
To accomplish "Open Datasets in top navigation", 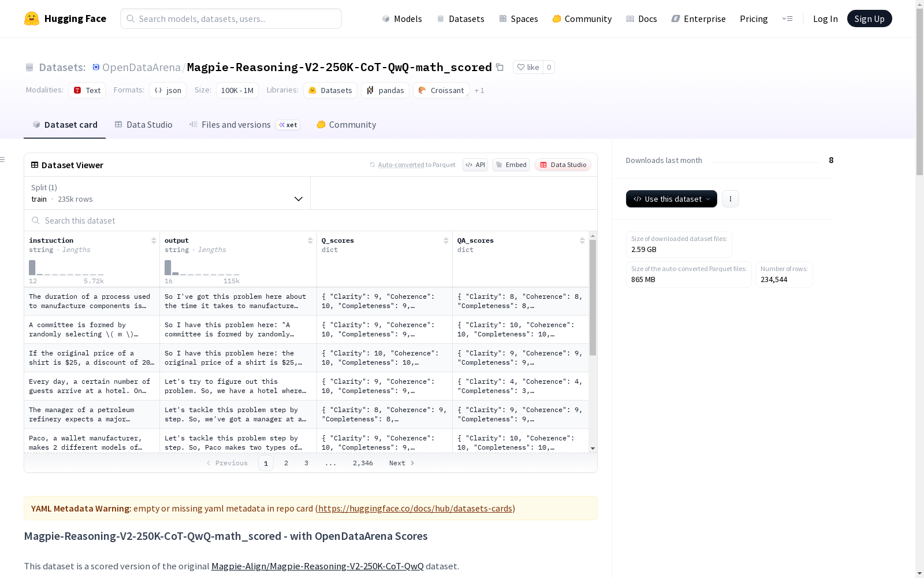I will coord(461,18).
